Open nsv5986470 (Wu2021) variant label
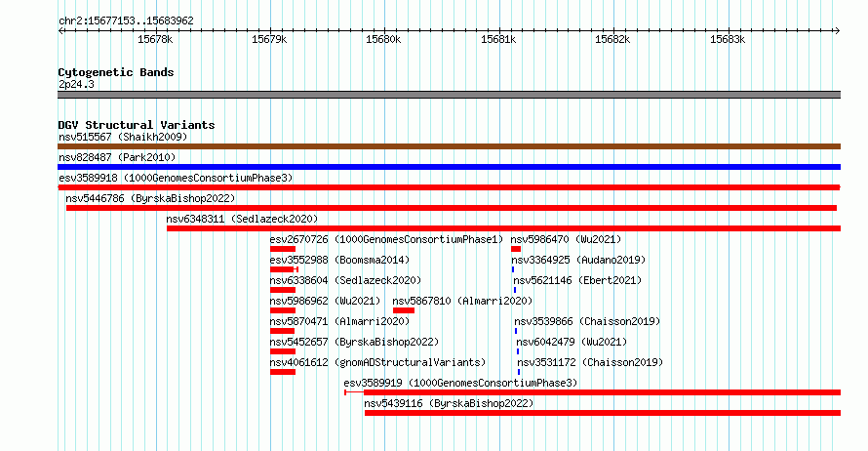868x451 pixels. coord(566,239)
